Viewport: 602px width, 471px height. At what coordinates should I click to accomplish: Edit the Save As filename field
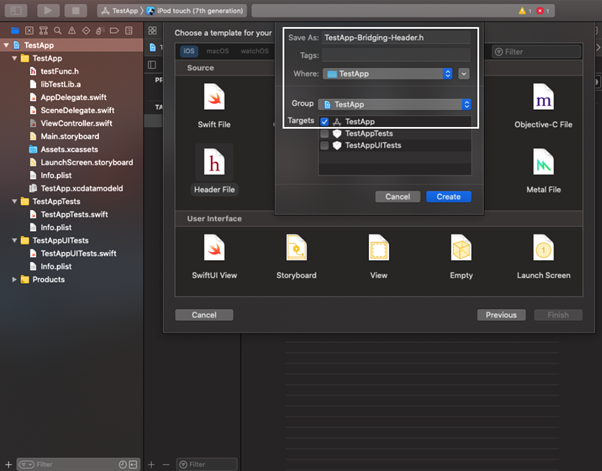coord(396,38)
